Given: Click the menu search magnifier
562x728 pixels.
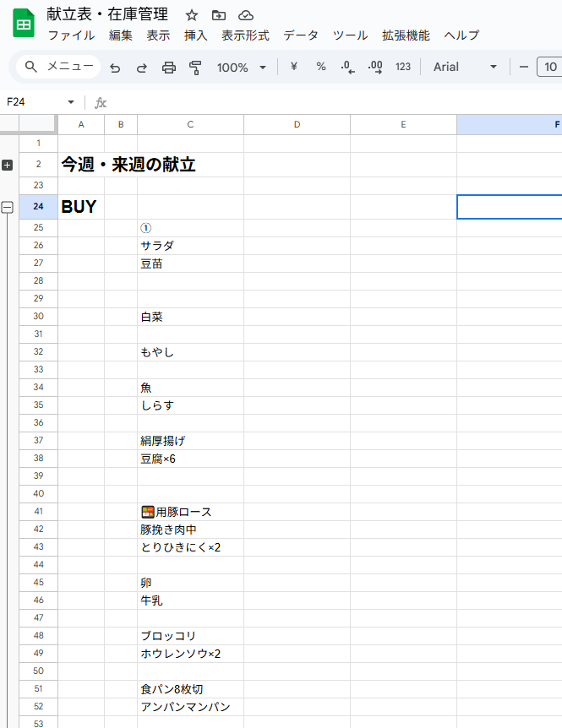Looking at the screenshot, I should 31,67.
